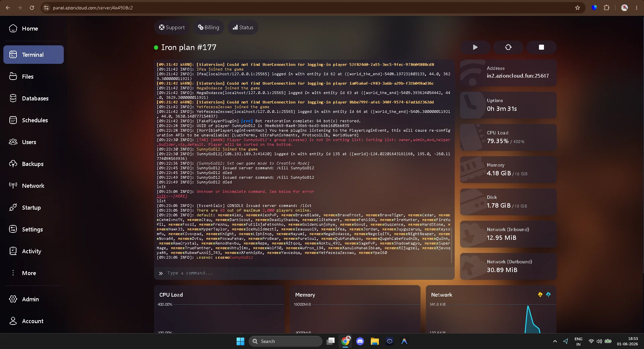
Task: Click the Chrome icon on the taskbar
Action: coord(346,341)
